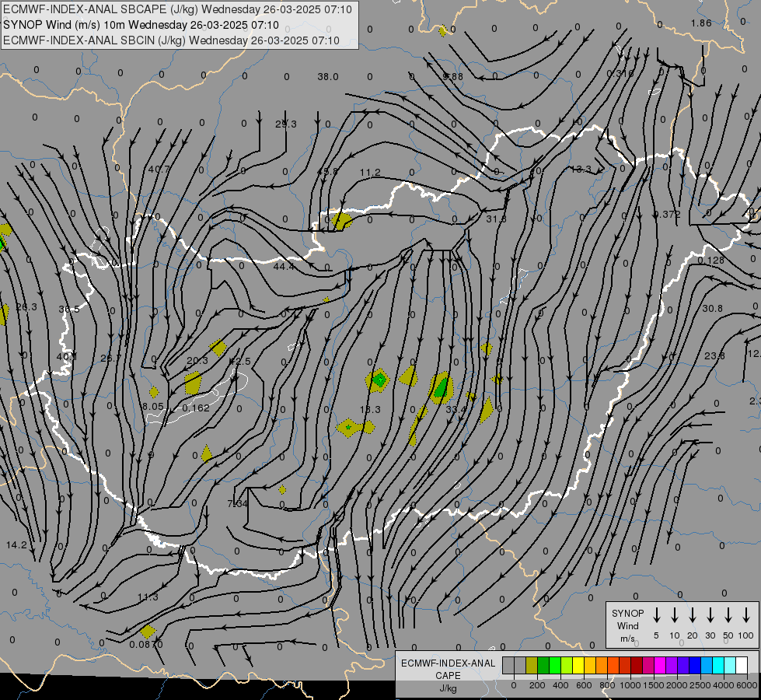761x700 pixels.
Task: Click the 50 m/s wind arrow in legend
Action: click(728, 615)
